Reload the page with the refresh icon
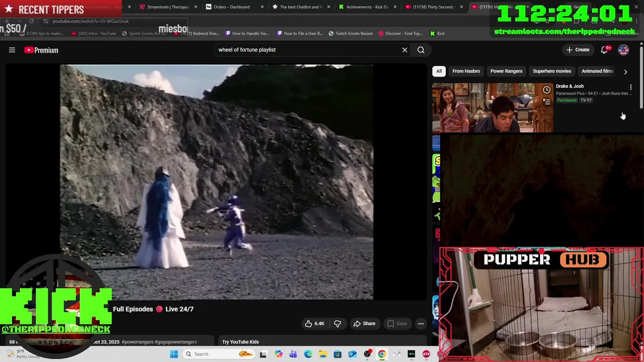 31,21
